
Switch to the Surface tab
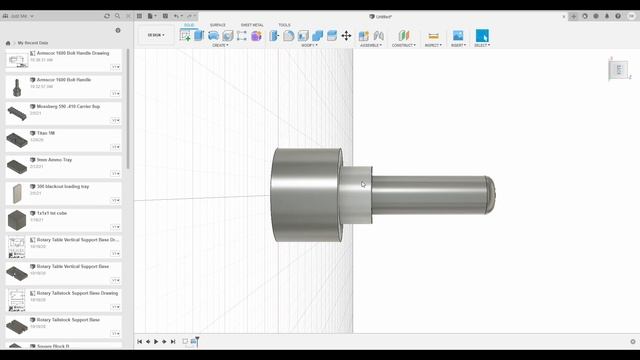pos(218,25)
